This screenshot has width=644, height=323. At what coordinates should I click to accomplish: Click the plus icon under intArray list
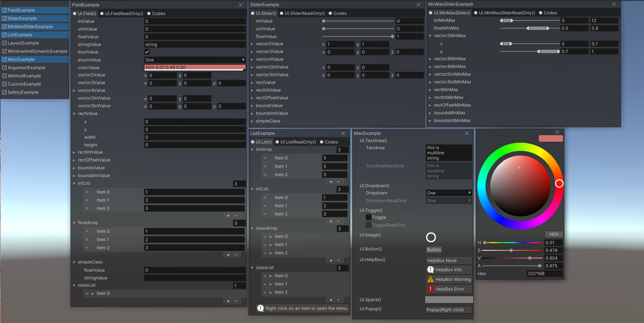(331, 182)
